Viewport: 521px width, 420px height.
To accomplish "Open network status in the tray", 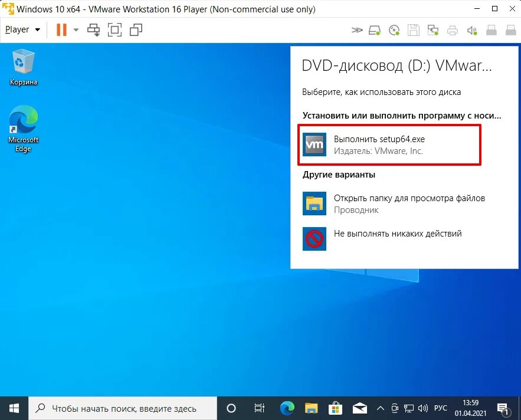I will point(409,408).
